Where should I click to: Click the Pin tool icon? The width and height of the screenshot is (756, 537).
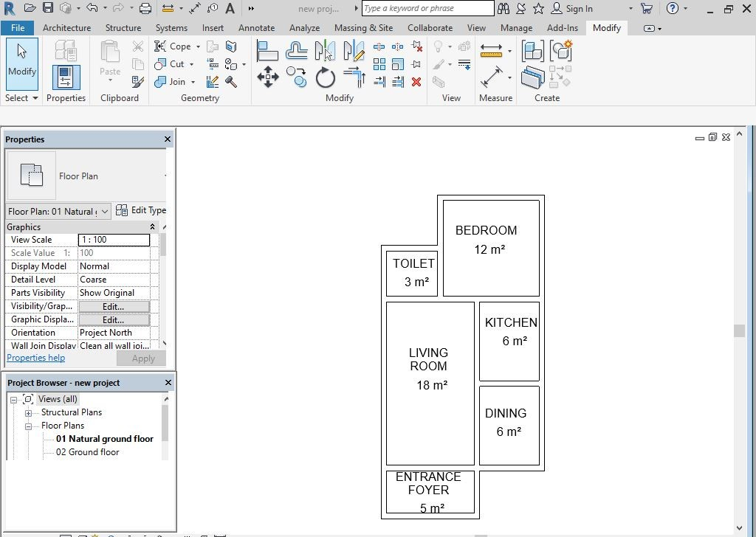pos(416,64)
